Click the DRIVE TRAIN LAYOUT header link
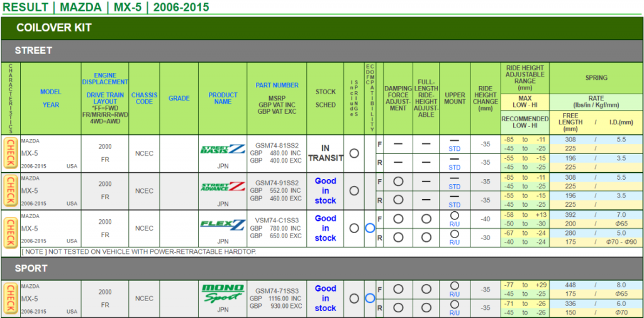Image resolution: width=644 pixels, height=318 pixels. click(105, 99)
